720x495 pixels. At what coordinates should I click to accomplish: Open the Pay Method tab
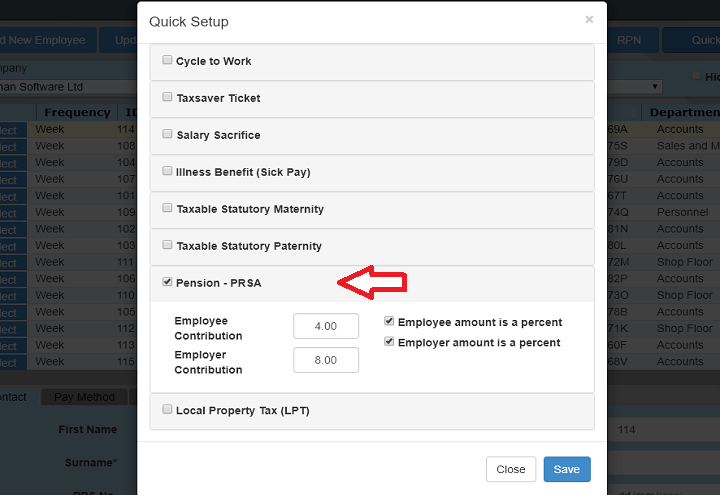point(84,397)
